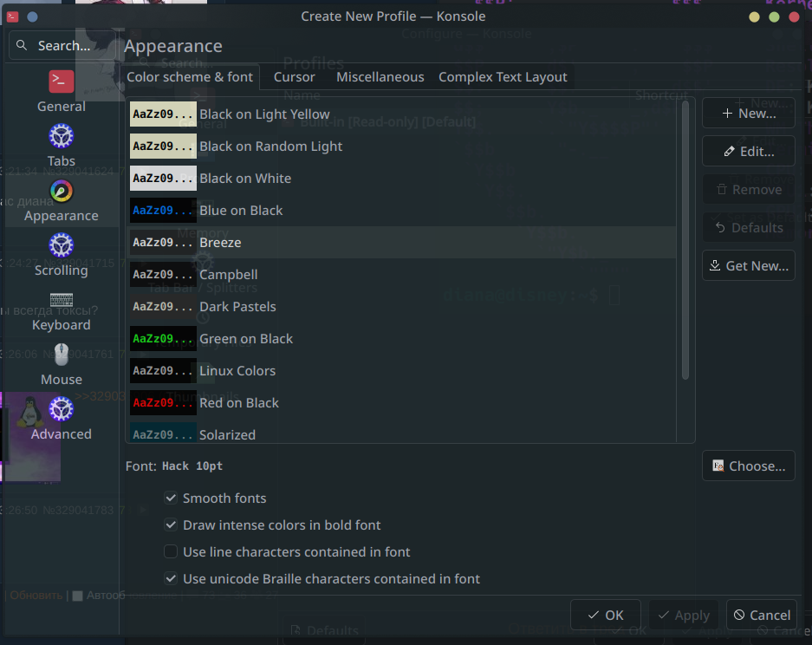Cancel the new profile dialog
The width and height of the screenshot is (812, 645).
[x=762, y=615]
